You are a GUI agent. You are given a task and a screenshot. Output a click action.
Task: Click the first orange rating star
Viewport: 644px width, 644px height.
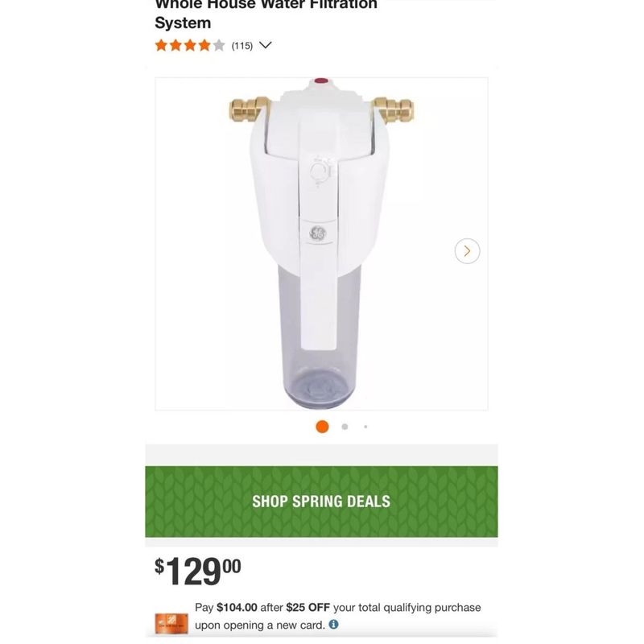(x=161, y=45)
